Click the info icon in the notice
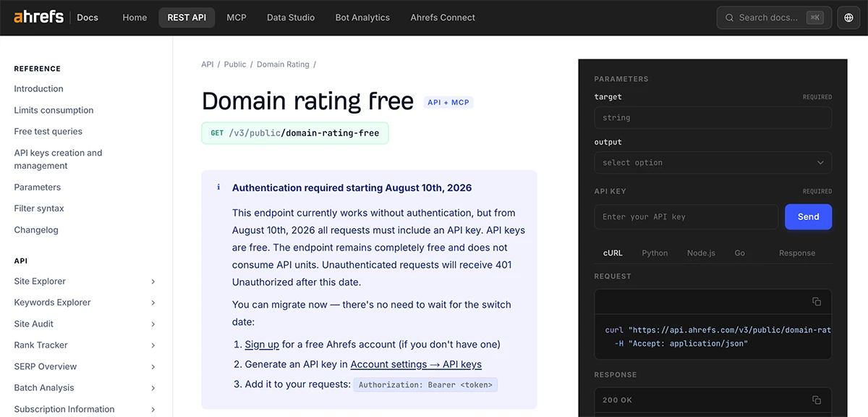Screen dimensions: 868x417 click(x=218, y=188)
